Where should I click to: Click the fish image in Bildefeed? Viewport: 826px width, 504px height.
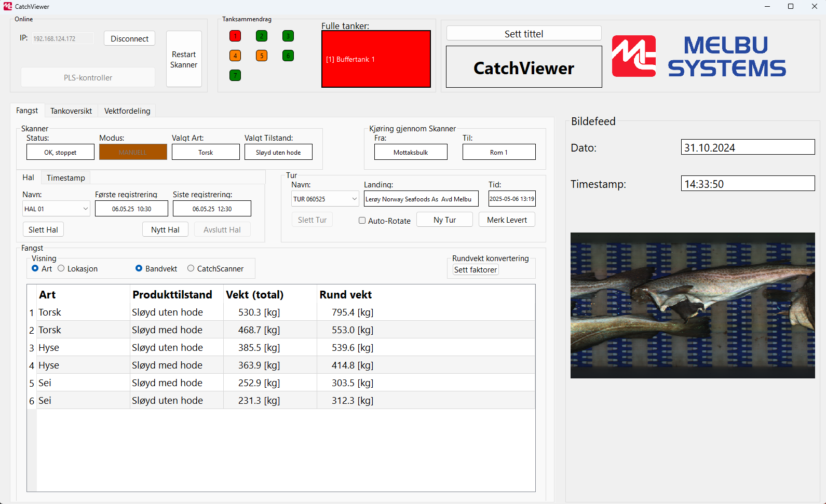point(693,305)
